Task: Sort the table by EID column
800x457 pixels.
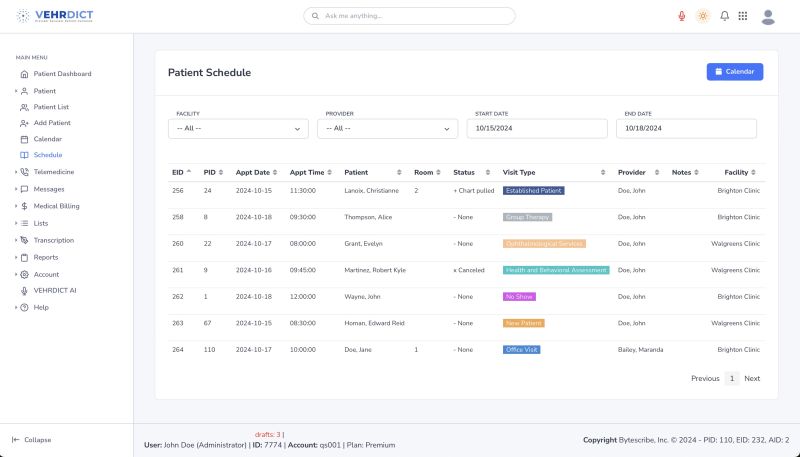Action: (x=181, y=172)
